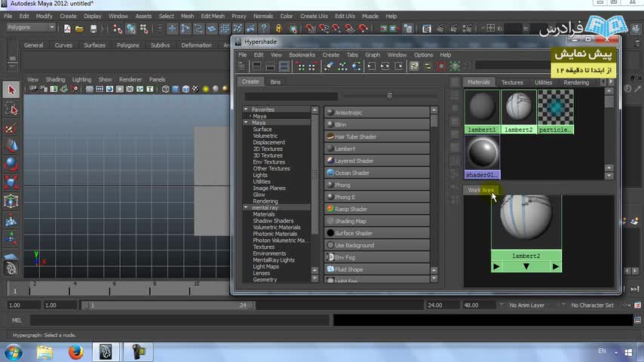The height and width of the screenshot is (362, 644).
Task: Activate the Lasso select tool
Action: point(11,109)
